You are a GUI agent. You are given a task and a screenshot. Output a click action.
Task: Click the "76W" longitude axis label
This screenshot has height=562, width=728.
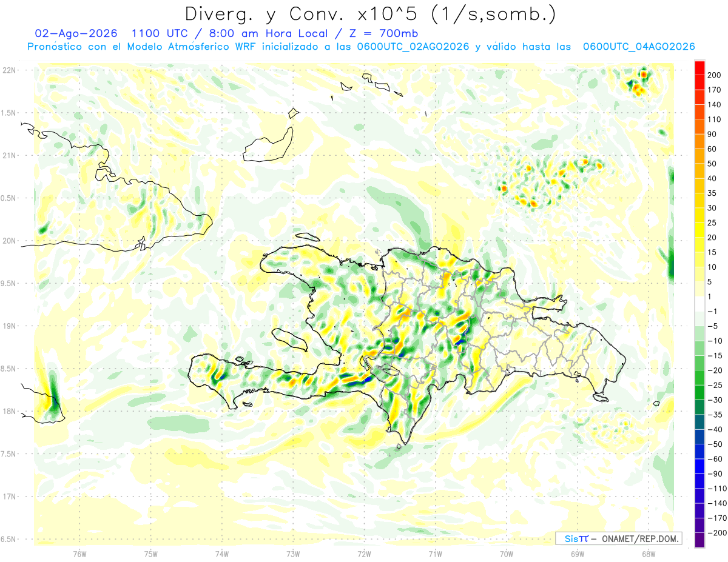(79, 554)
